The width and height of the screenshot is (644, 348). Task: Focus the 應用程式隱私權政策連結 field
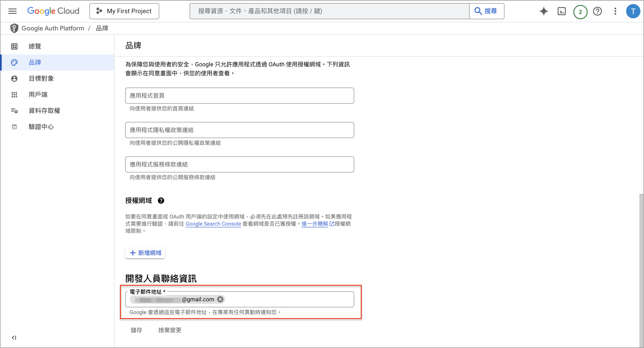[239, 130]
